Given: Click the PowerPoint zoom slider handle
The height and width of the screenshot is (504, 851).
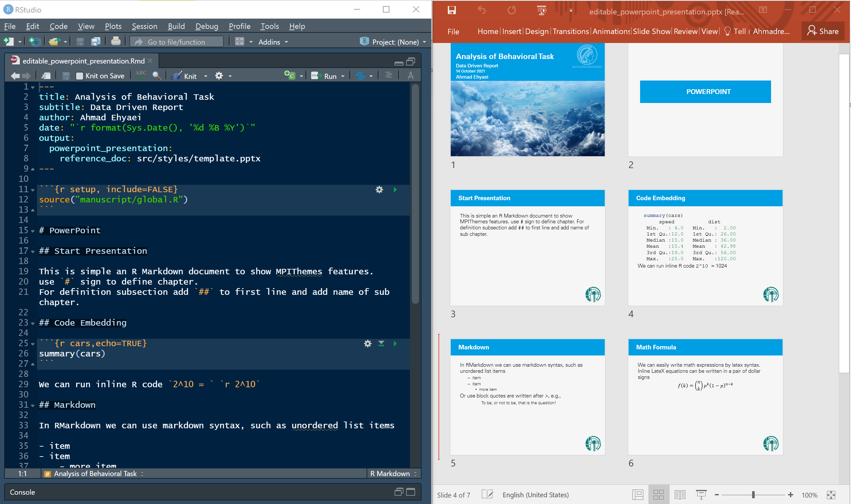Looking at the screenshot, I should coord(753,495).
